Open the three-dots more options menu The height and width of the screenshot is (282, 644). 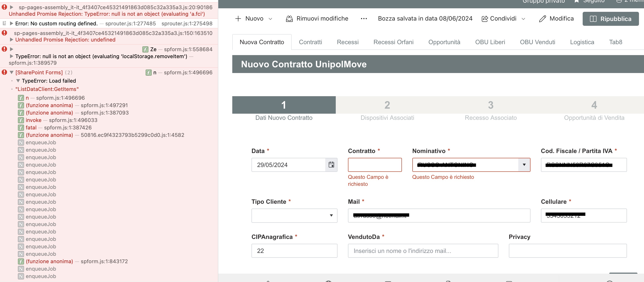(x=364, y=19)
